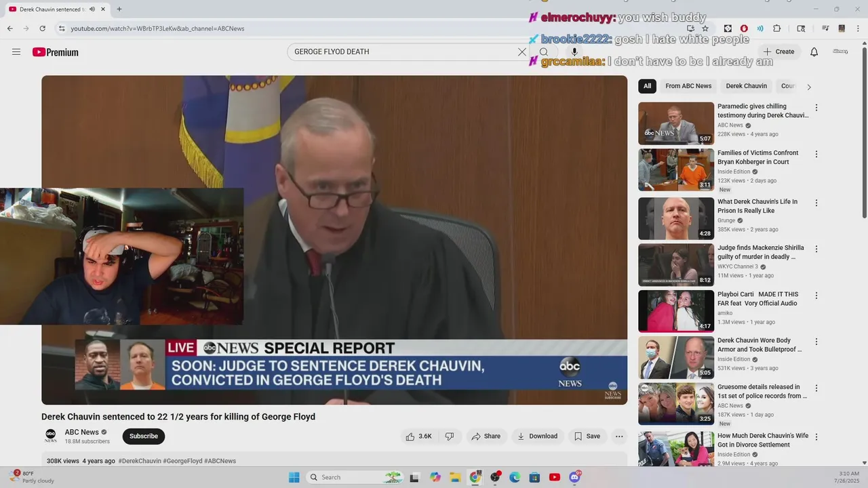Select the All filter chip
Viewport: 868px width, 488px height.
(x=647, y=86)
